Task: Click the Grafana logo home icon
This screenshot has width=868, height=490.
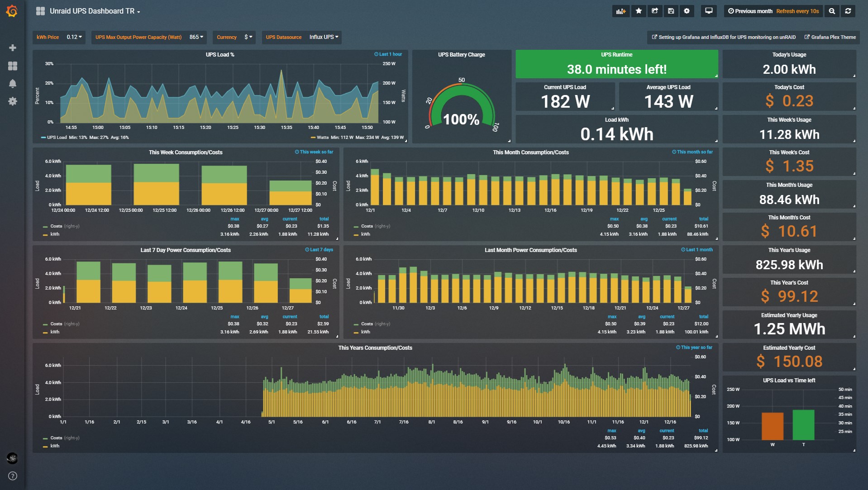Action: pyautogui.click(x=12, y=11)
